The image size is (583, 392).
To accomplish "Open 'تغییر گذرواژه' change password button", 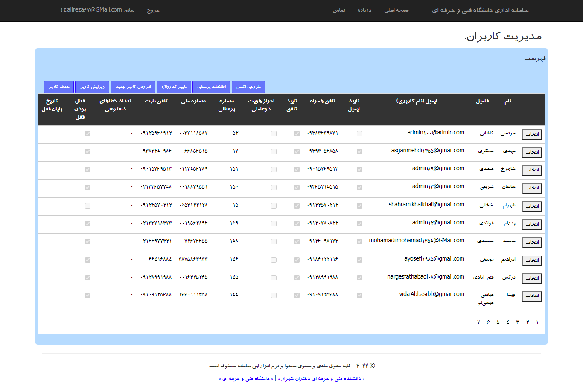I will pyautogui.click(x=174, y=87).
